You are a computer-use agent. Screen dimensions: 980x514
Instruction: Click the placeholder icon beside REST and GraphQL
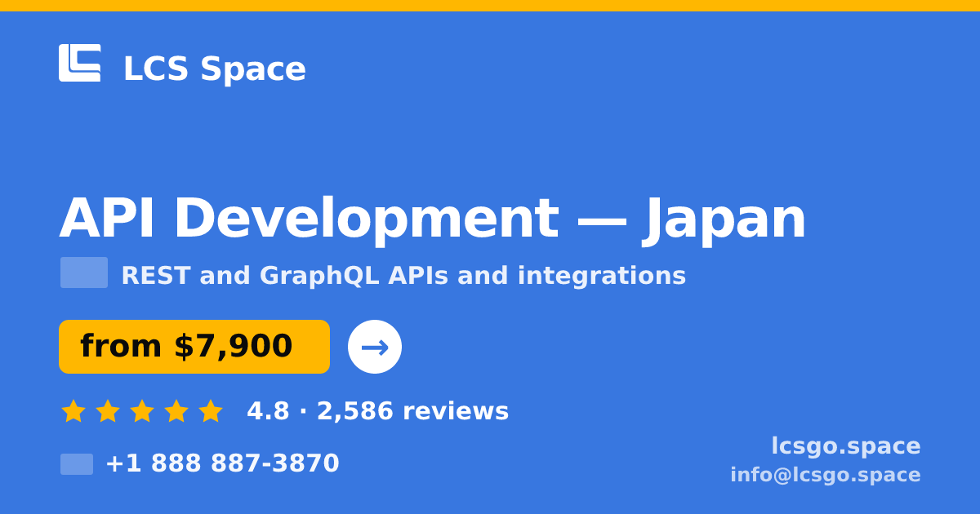(84, 273)
